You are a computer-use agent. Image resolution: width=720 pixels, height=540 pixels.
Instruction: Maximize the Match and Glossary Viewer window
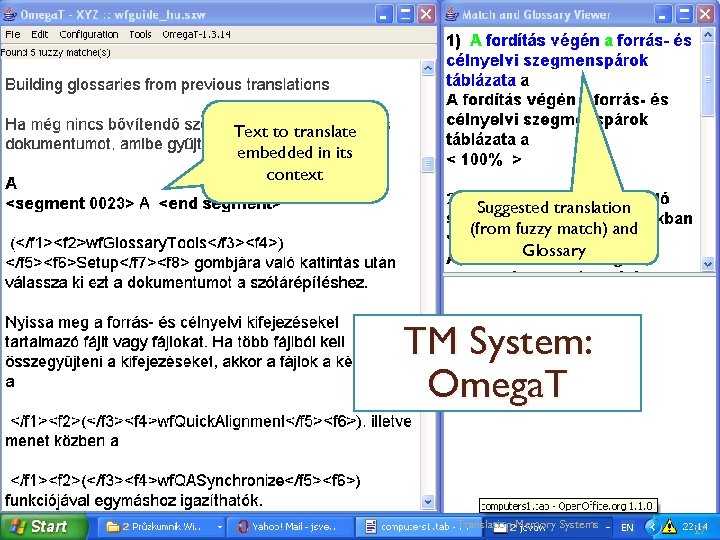[684, 14]
